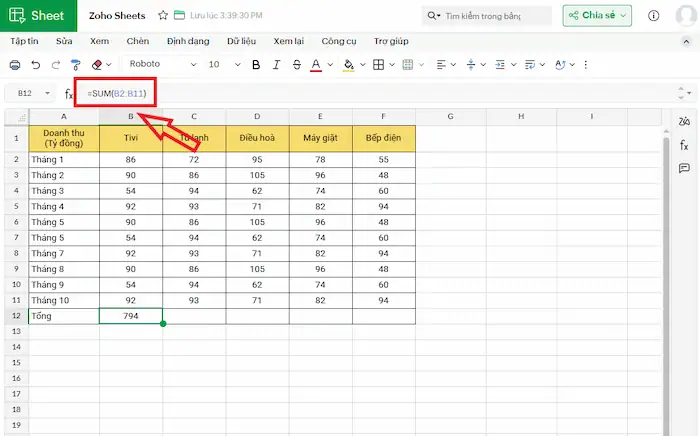Open the right sidebar fx functions panel
Viewport: 700px width, 436px height.
[684, 145]
